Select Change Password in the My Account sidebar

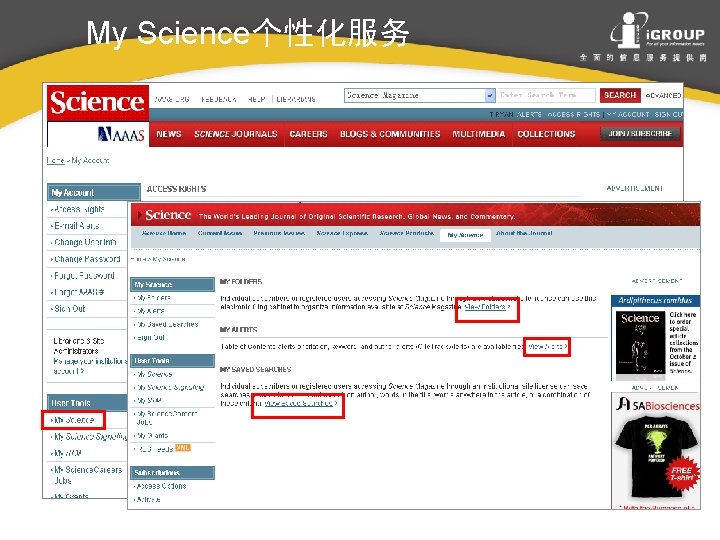click(x=87, y=259)
